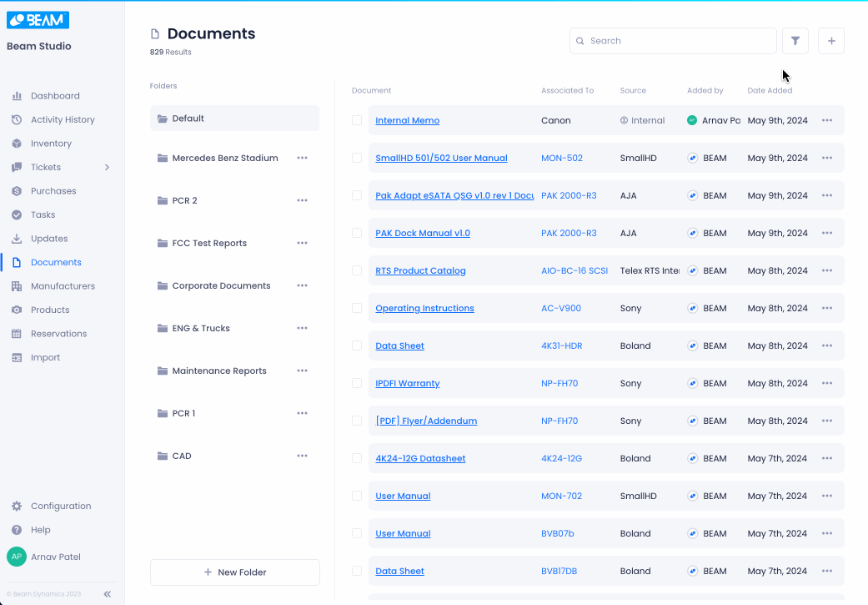
Task: Go to Dashboard in sidebar
Action: pos(55,96)
